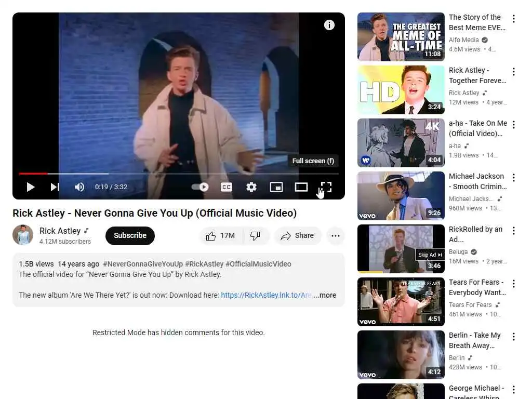
Task: Open options menu for Berlin video
Action: tap(514, 337)
